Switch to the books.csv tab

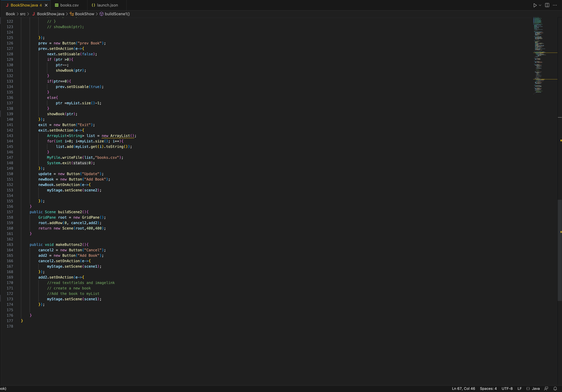tap(69, 5)
